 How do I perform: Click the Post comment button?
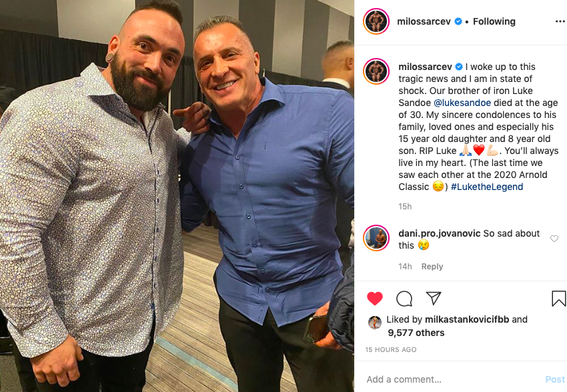pyautogui.click(x=555, y=379)
